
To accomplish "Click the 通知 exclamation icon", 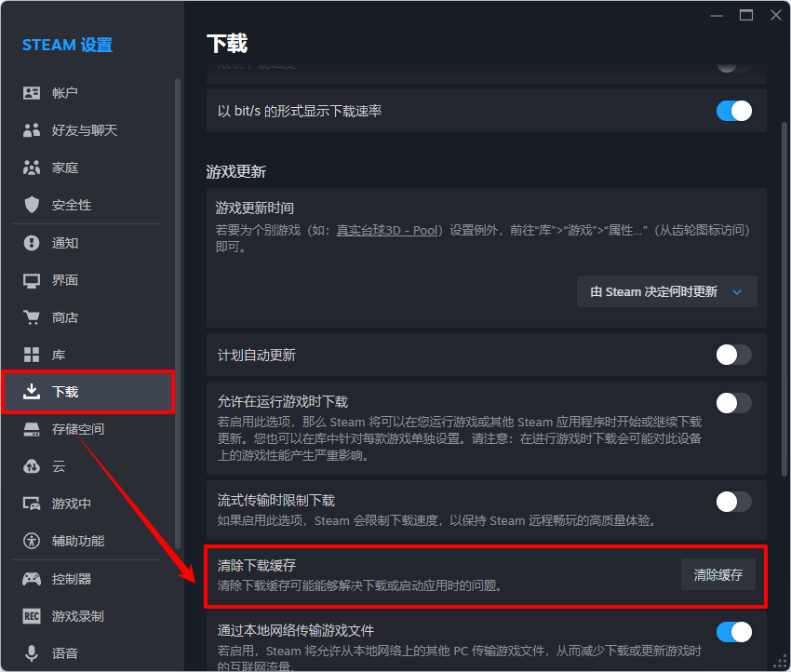I will point(32,243).
